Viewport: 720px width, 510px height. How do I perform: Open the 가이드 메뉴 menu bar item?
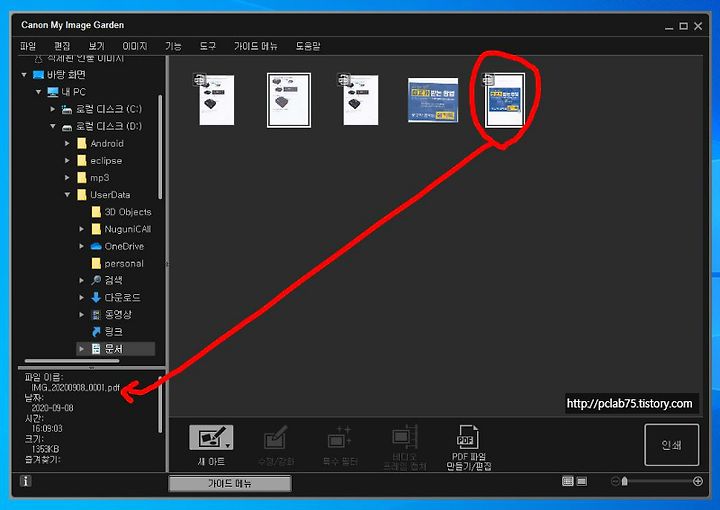[256, 46]
